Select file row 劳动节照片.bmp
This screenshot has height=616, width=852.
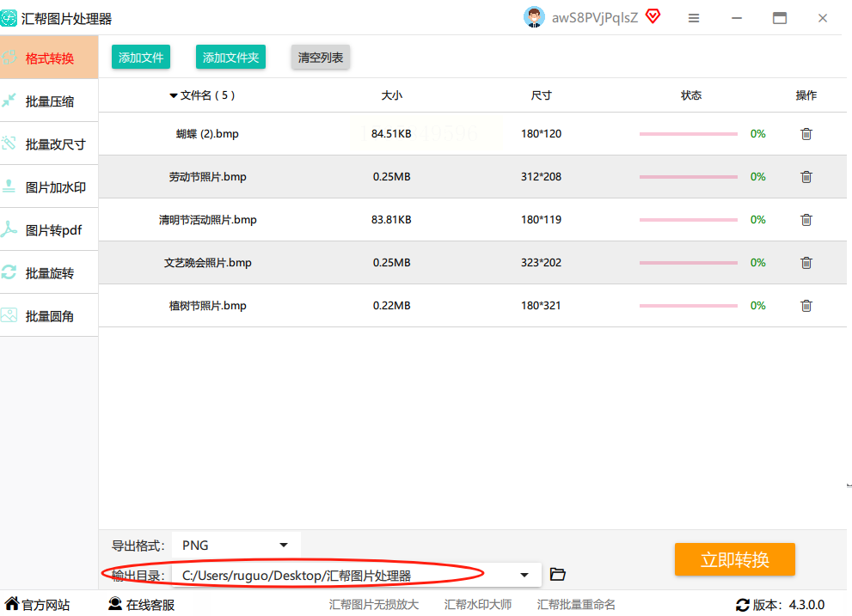click(473, 176)
